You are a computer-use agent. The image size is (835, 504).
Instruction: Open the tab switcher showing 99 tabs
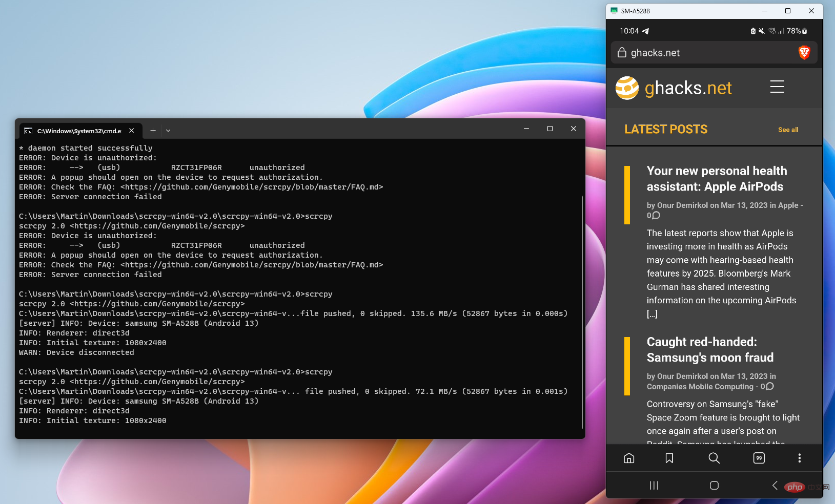tap(759, 458)
